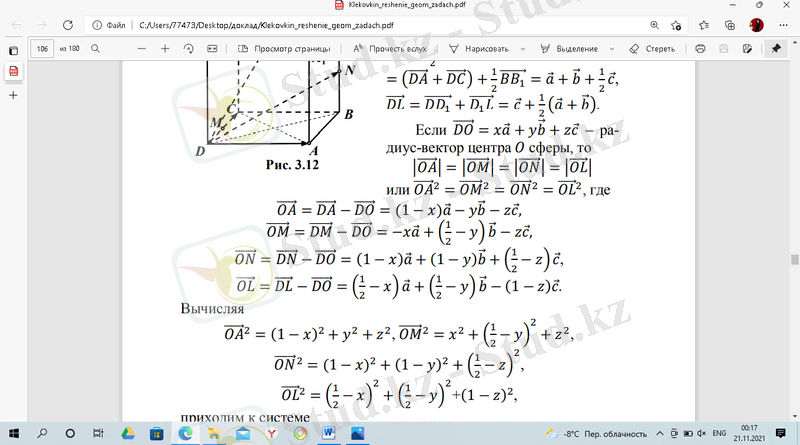The image size is (800, 445).
Task: Open the Photos app from taskbar
Action: 358,433
